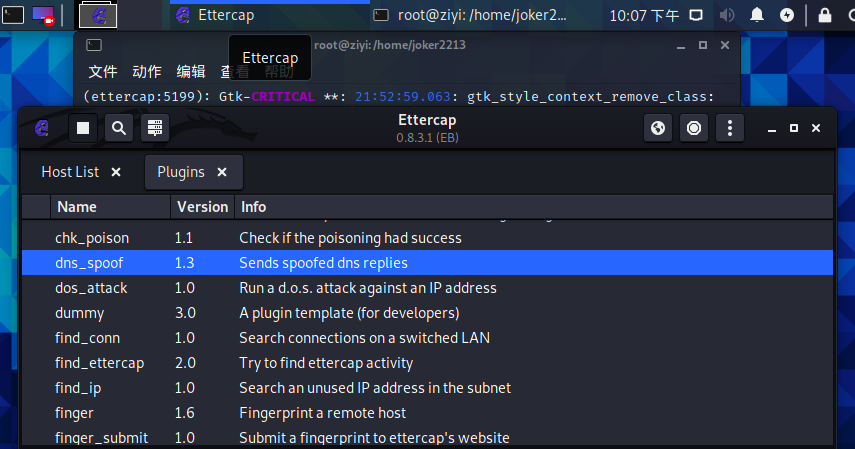Sort plugins by Version column header
The image size is (855, 449).
202,207
